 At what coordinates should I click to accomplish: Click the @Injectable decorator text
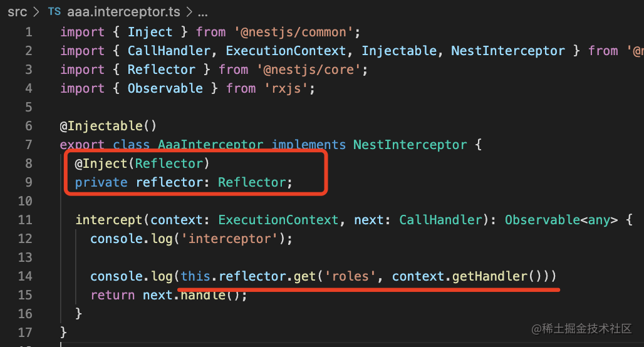[104, 126]
